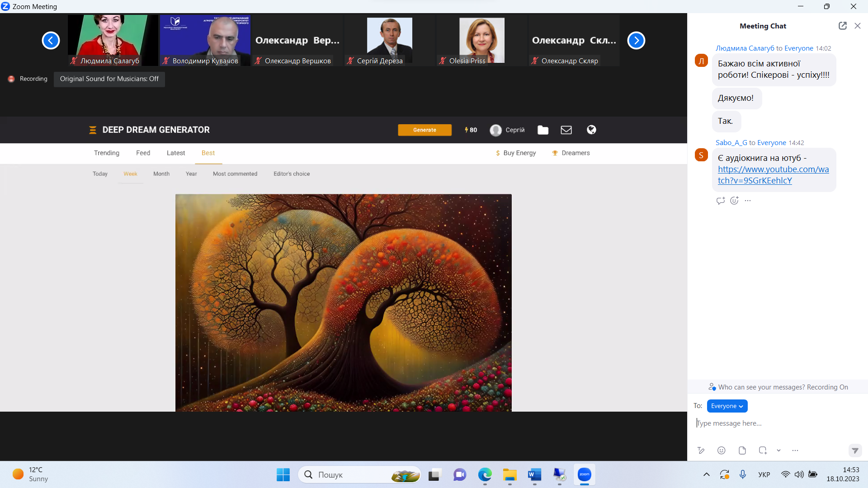Open more chat options ellipsis in the toolbar
The width and height of the screenshot is (868, 488).
pyautogui.click(x=795, y=450)
